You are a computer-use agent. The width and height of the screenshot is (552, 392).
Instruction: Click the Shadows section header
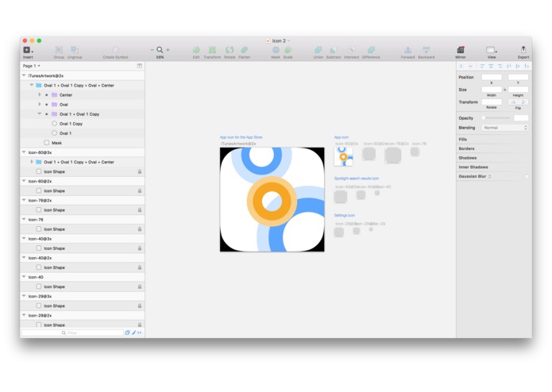(468, 158)
